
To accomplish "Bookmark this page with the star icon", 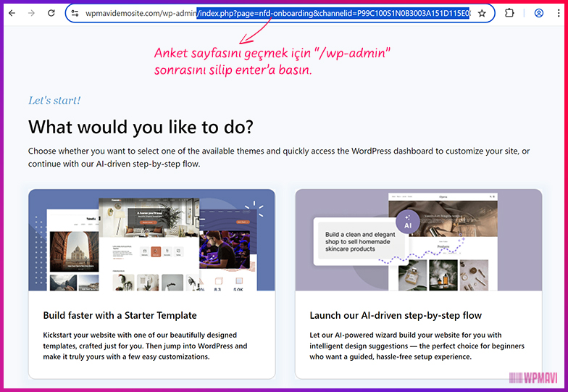I will 482,13.
